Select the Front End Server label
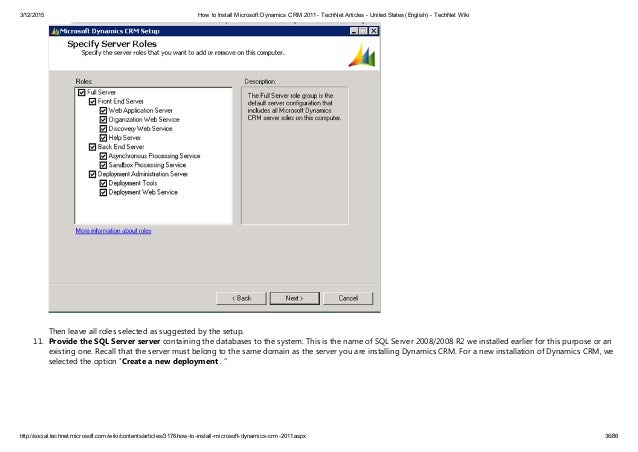The height and width of the screenshot is (452, 638). point(120,101)
